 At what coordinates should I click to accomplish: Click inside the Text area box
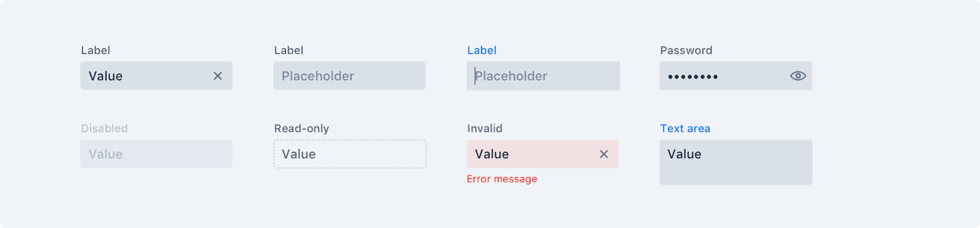[736, 162]
